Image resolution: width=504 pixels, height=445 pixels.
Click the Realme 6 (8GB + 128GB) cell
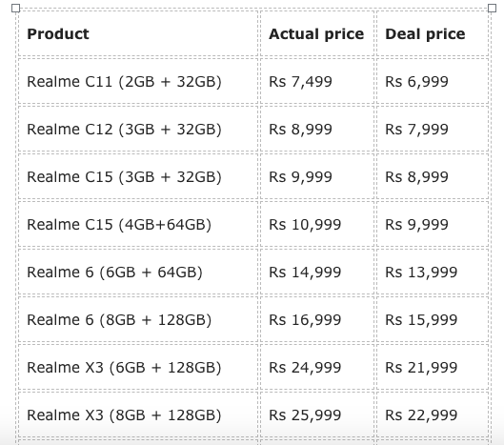[x=138, y=319]
